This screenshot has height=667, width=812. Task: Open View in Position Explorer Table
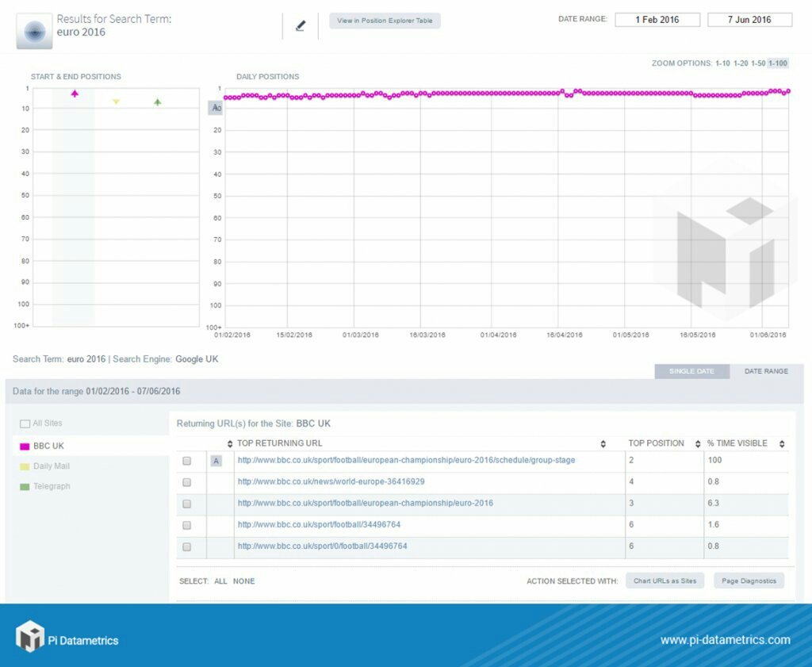tap(385, 21)
